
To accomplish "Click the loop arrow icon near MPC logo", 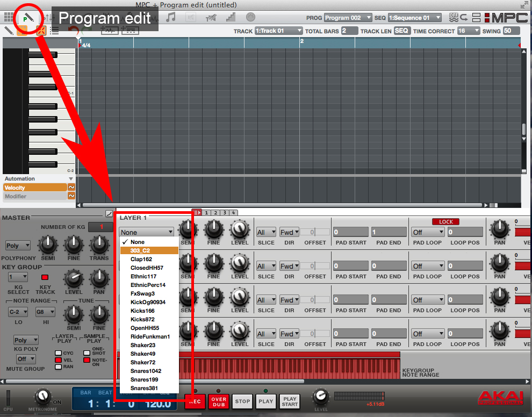I will point(464,18).
